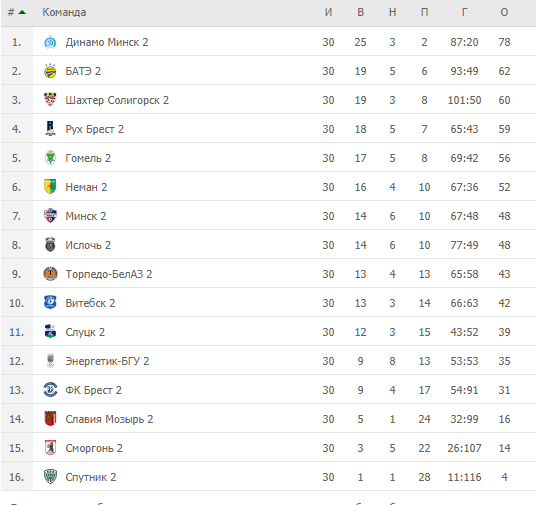Click the БАТЭ 2 team crest
The height and width of the screenshot is (505, 536).
tap(50, 71)
